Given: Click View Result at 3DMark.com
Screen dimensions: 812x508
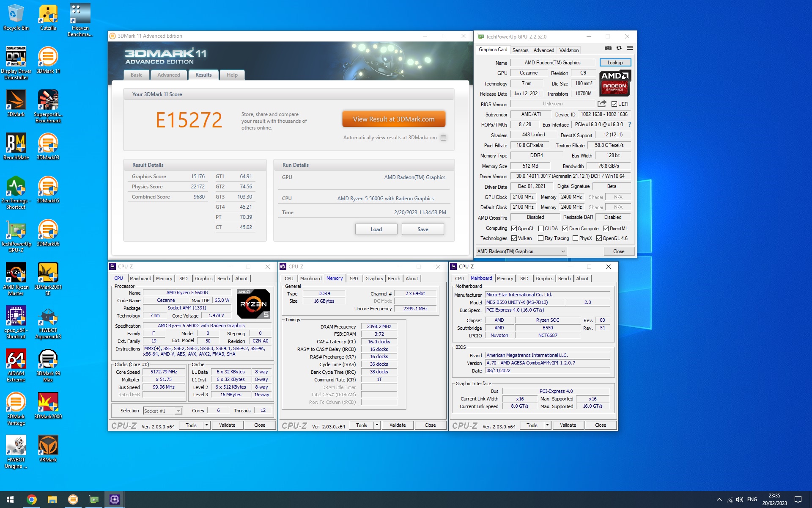Looking at the screenshot, I should [x=394, y=119].
